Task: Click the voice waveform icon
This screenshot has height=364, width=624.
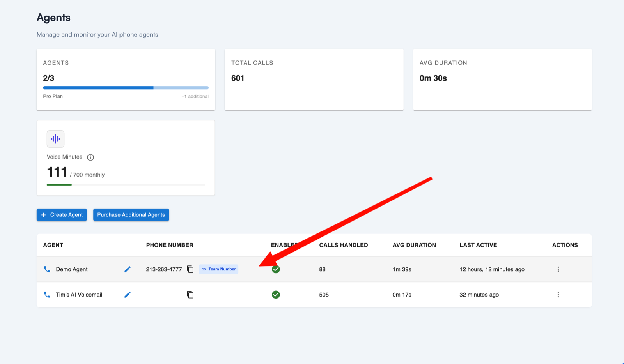Action: [x=55, y=139]
